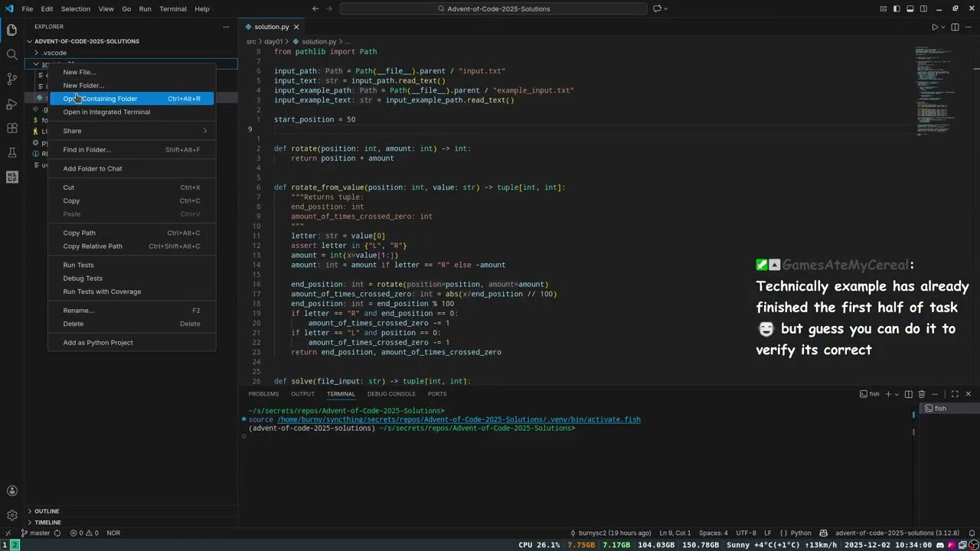
Task: Select Run Tests with Coverage
Action: pos(131,292)
